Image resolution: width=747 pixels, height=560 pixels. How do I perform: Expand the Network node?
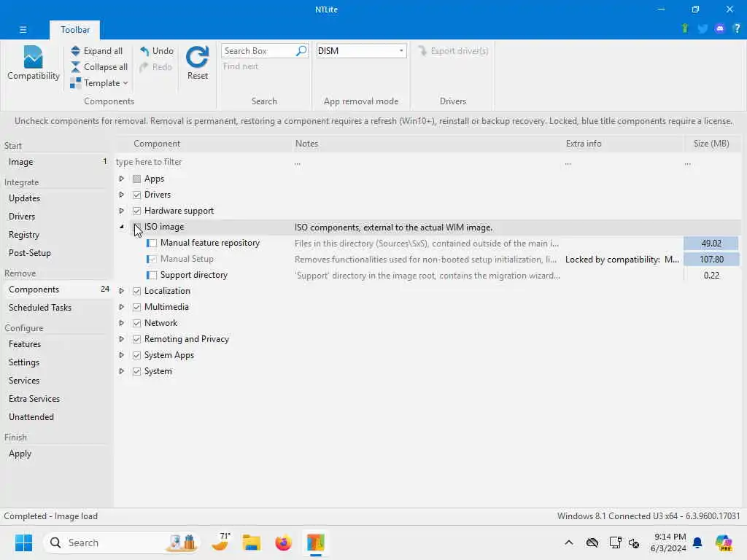tap(122, 323)
